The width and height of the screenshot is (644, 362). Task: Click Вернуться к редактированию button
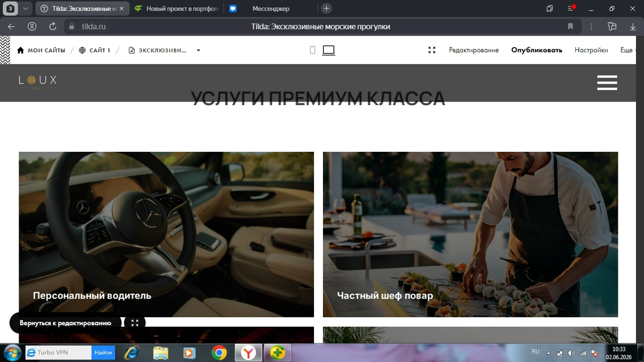65,323
